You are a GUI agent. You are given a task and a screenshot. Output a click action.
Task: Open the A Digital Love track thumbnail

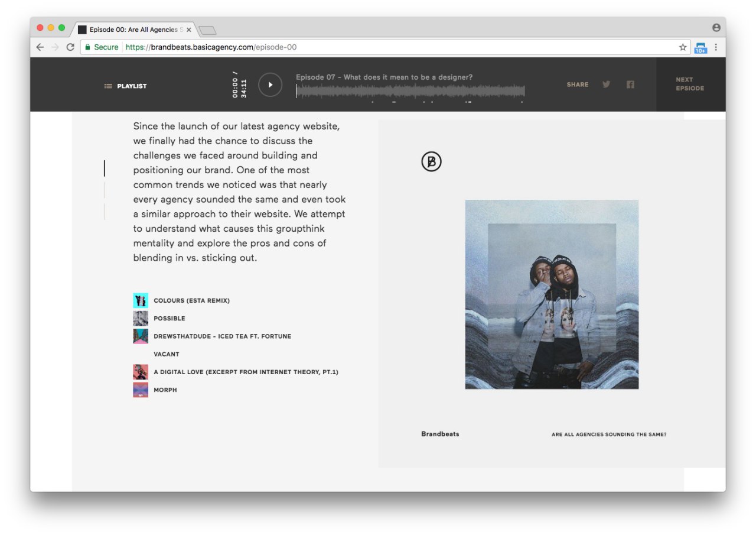[x=141, y=372]
